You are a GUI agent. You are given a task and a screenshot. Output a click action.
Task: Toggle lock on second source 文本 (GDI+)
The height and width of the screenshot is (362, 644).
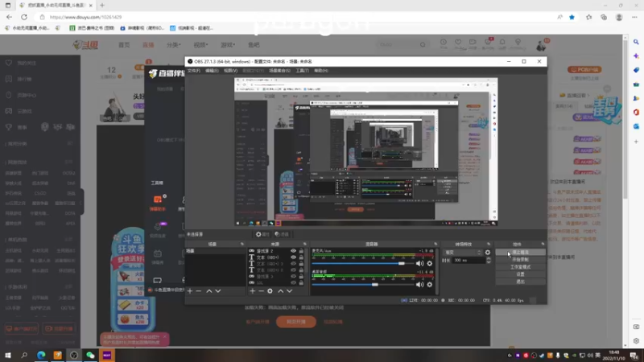point(301,257)
